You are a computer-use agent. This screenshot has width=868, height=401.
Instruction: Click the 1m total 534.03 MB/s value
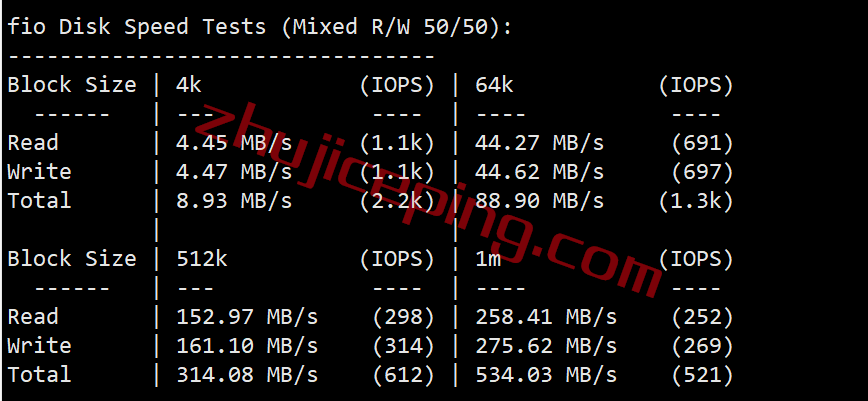(x=546, y=374)
